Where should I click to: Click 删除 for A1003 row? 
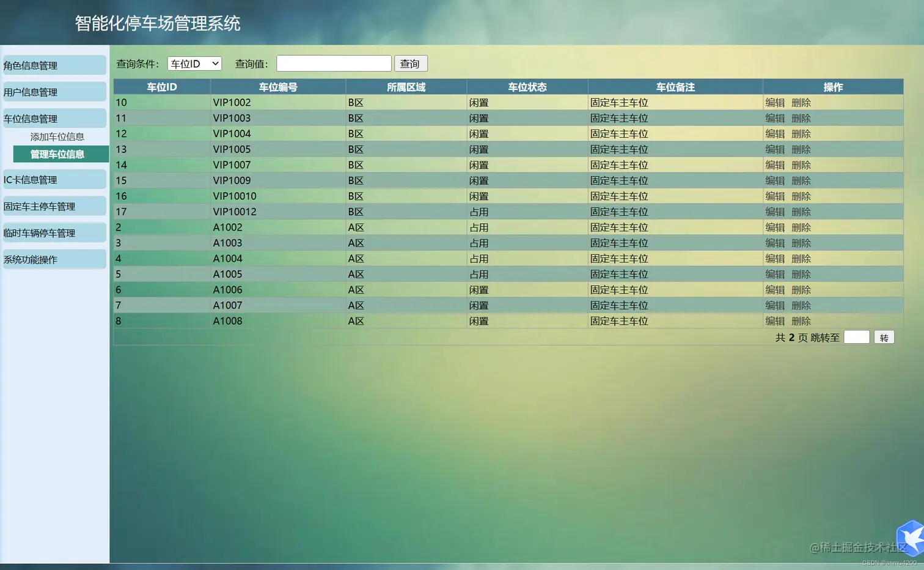[801, 243]
